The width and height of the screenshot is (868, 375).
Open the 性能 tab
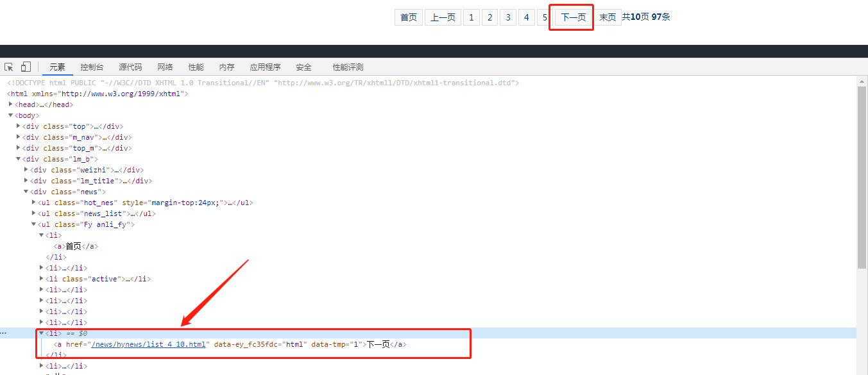click(196, 67)
